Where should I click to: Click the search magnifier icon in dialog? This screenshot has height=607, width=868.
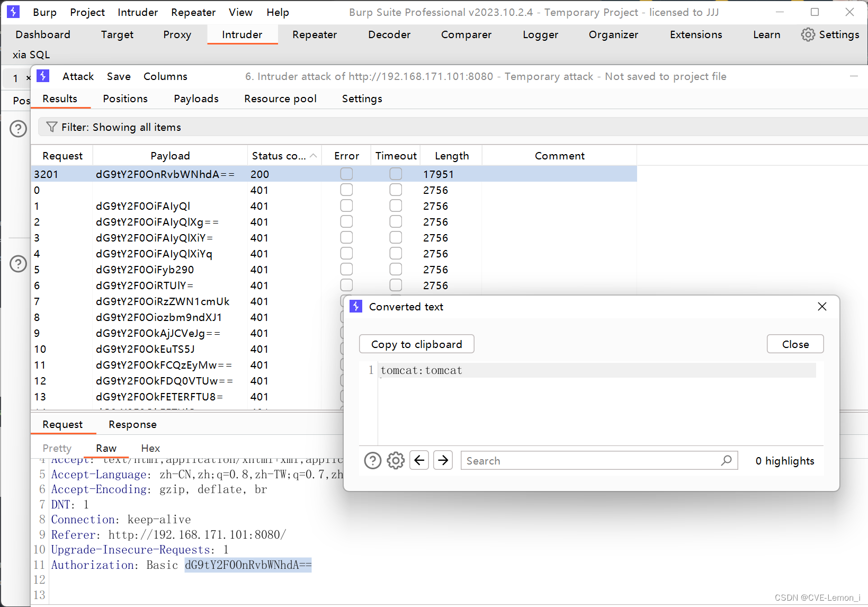pos(727,460)
